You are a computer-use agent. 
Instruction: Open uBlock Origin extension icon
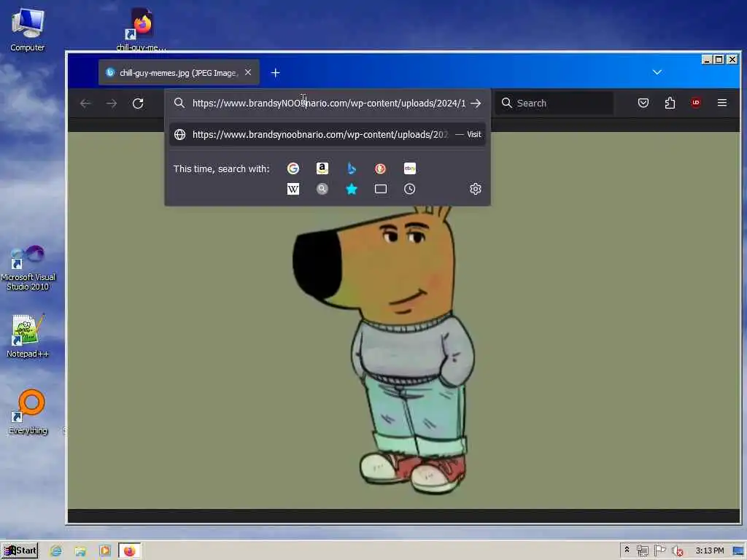tap(695, 103)
